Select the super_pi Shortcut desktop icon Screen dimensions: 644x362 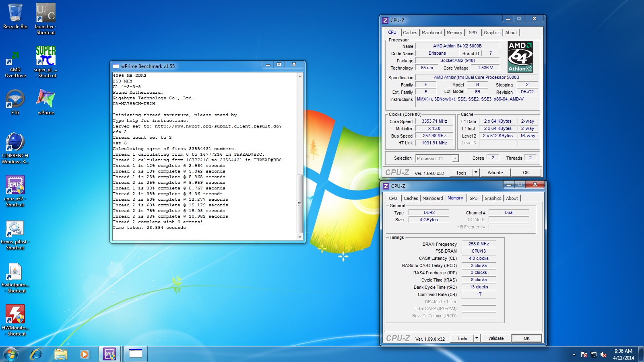pos(45,62)
